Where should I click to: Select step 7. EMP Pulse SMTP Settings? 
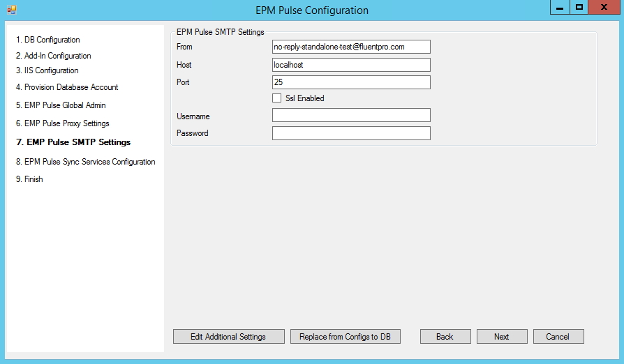(x=73, y=142)
